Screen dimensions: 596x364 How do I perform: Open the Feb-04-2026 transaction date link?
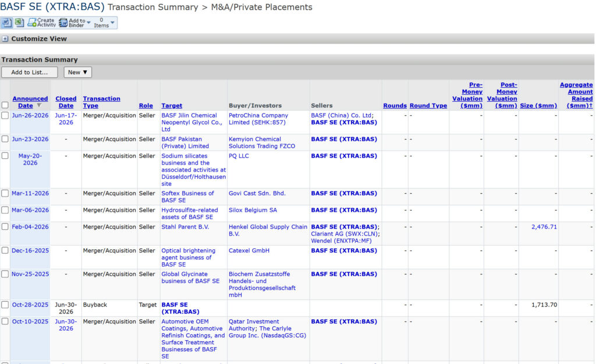(30, 227)
